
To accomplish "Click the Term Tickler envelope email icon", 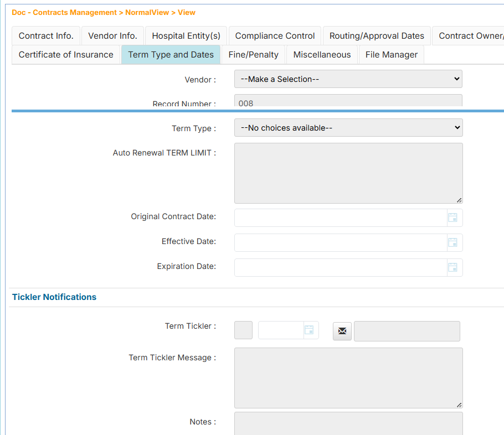I will tap(342, 331).
